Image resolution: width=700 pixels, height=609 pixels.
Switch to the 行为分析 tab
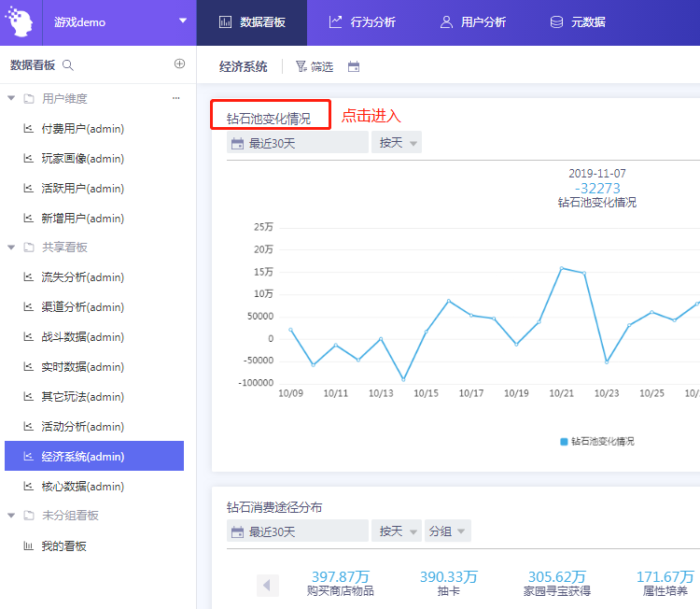[x=362, y=21]
